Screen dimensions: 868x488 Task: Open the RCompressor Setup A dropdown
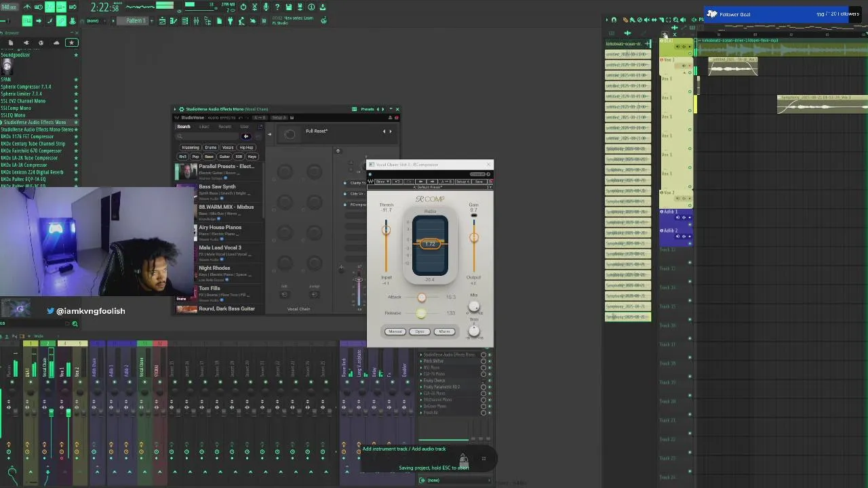pos(462,182)
